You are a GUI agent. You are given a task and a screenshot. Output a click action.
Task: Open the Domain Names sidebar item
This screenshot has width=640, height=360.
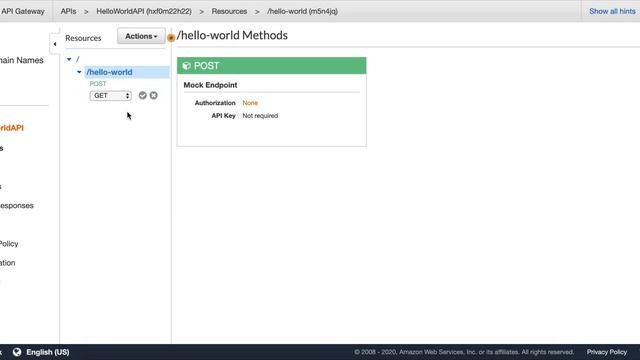(x=22, y=60)
